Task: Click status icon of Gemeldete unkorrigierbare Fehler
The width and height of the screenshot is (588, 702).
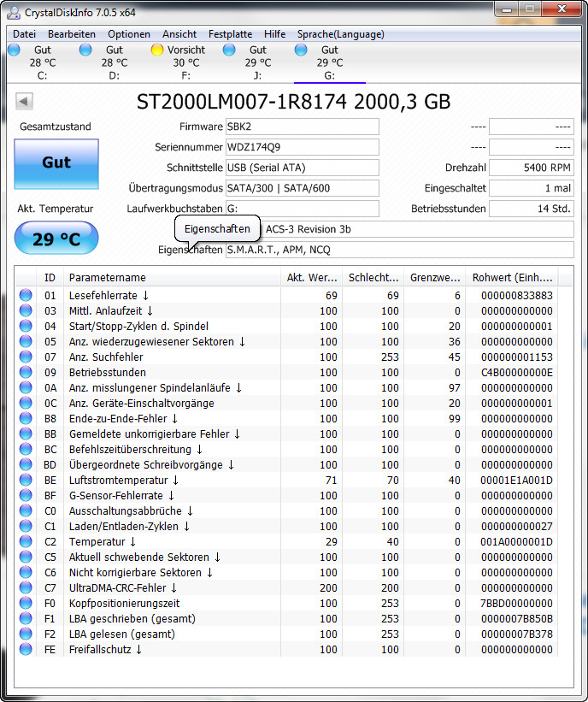Action: 26,434
